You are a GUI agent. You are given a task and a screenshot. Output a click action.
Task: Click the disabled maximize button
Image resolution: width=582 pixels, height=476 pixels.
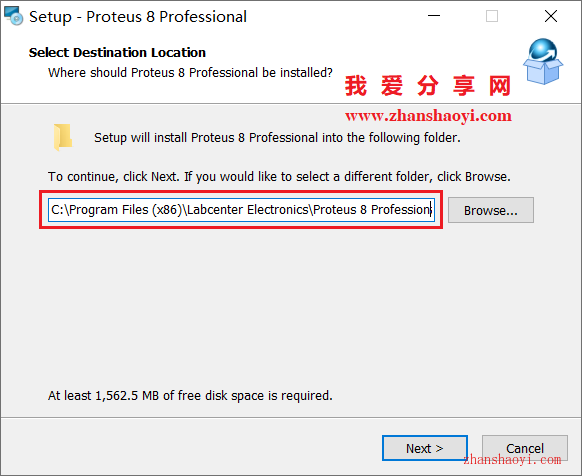point(492,16)
